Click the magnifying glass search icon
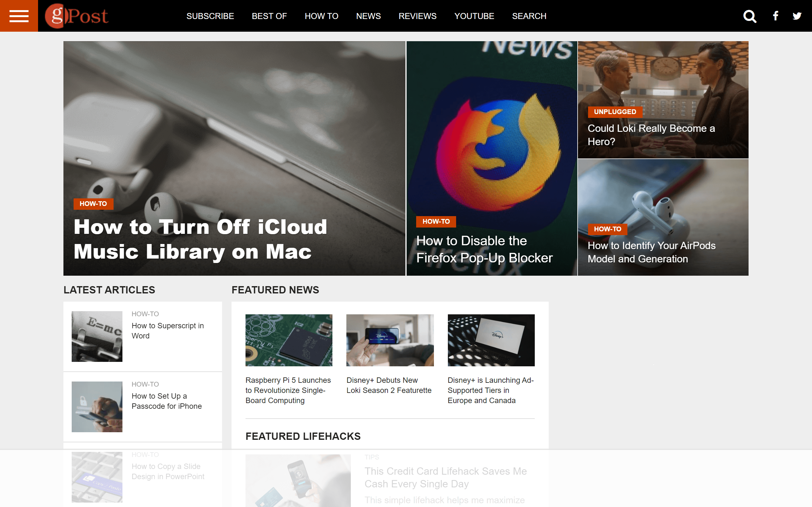812x507 pixels. (x=750, y=16)
